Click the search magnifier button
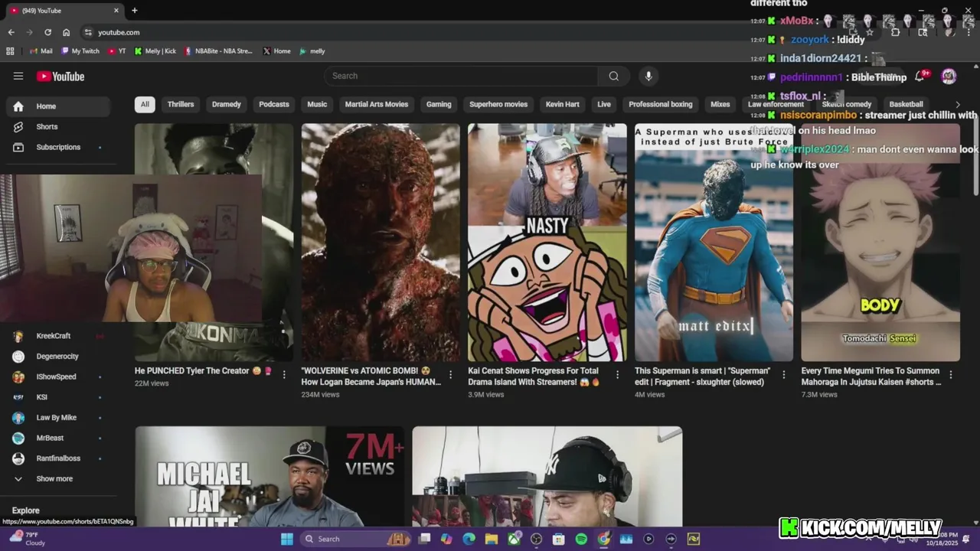The width and height of the screenshot is (980, 551). click(x=613, y=76)
